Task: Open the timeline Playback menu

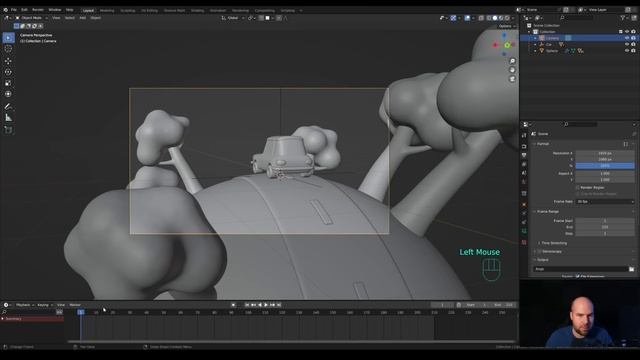Action: [23, 305]
